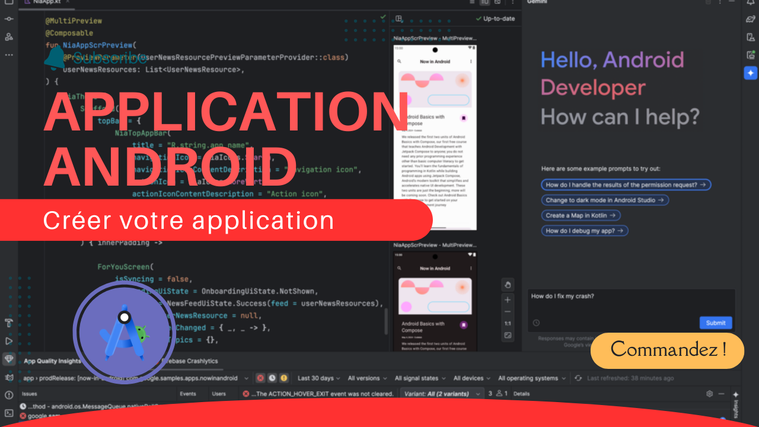Zoom in the preview with plus icon
This screenshot has height=427, width=759.
point(508,299)
